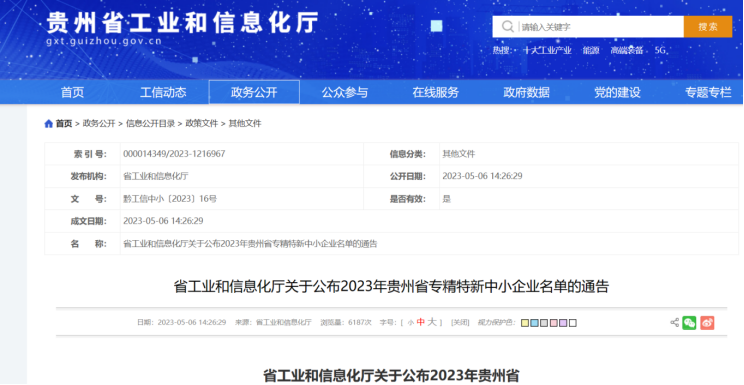This screenshot has height=385, width=744.
Task: Click 公开日期 value 2023-05-06 14:26:29
Action: 482,176
